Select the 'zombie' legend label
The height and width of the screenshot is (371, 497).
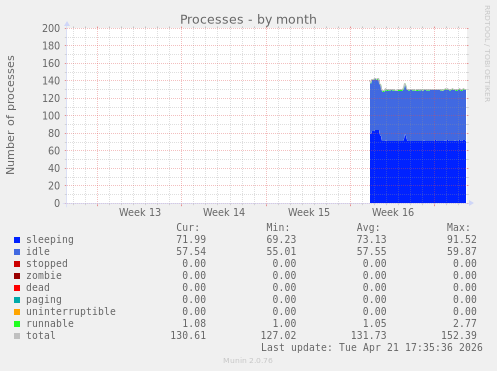44,275
